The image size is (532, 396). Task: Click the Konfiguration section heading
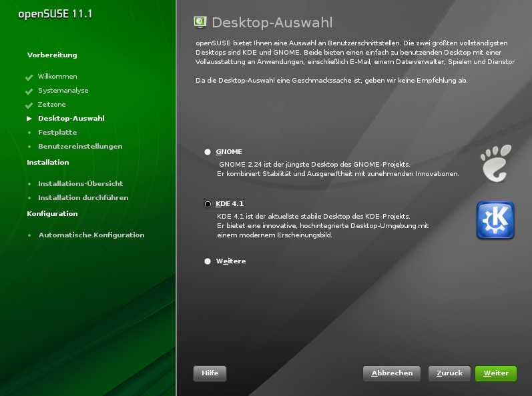pos(52,214)
